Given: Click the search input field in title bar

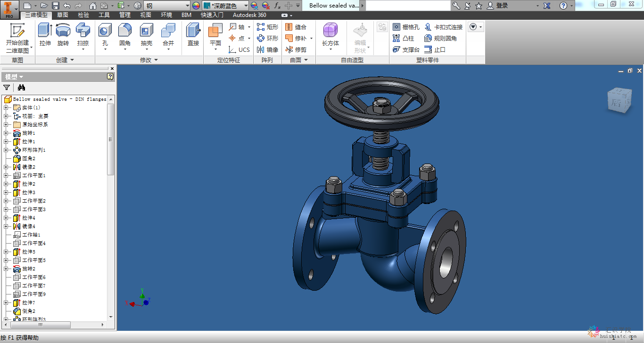Looking at the screenshot, I should [408, 6].
